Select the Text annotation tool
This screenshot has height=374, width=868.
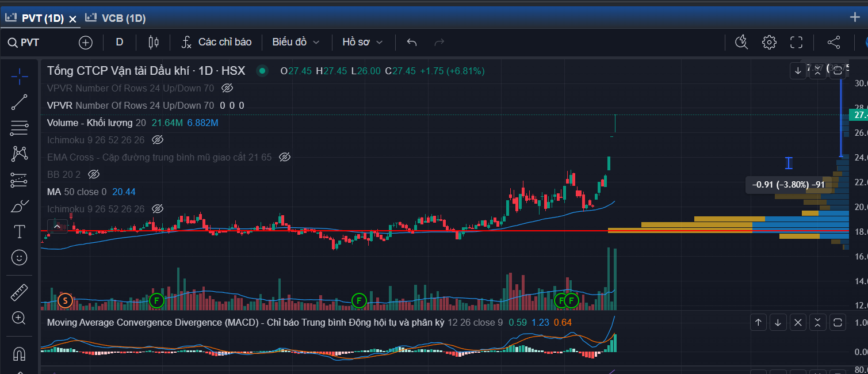pyautogui.click(x=19, y=232)
